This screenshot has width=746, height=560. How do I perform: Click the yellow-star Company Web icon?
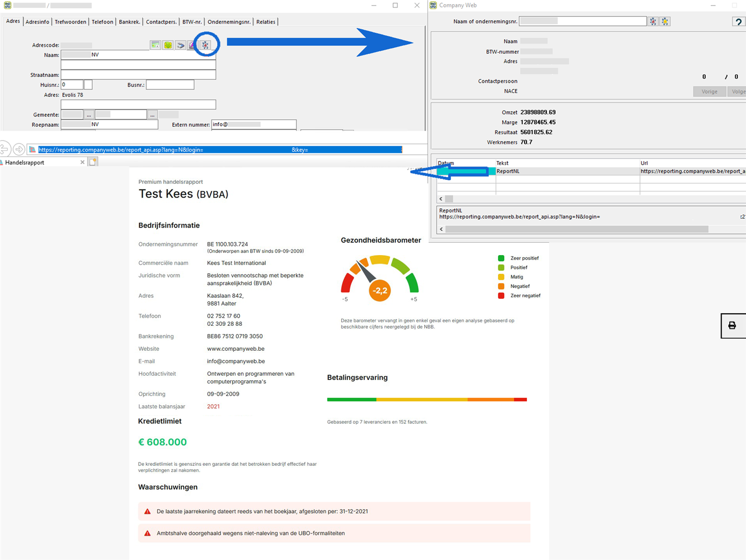click(x=665, y=21)
